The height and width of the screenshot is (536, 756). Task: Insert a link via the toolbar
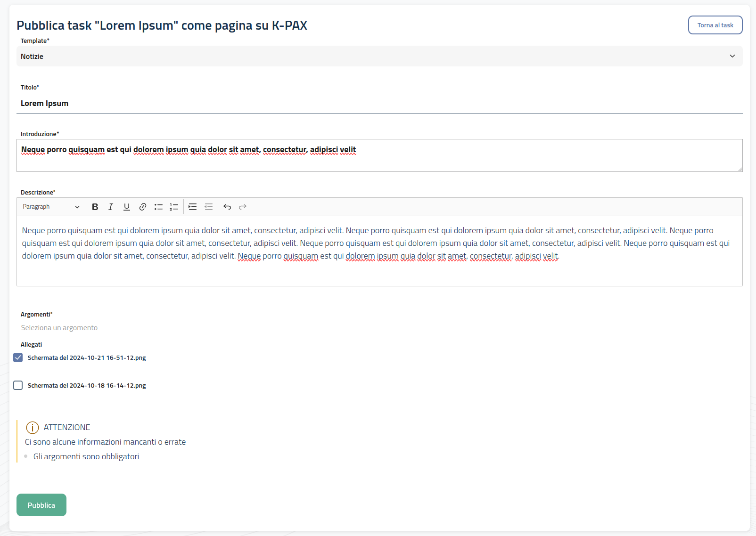click(143, 207)
